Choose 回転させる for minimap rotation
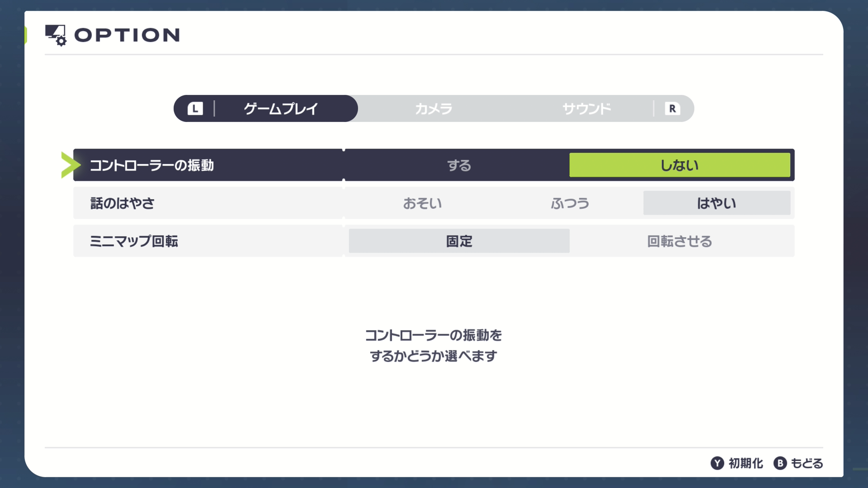Screen dimensions: 868x488 point(679,241)
